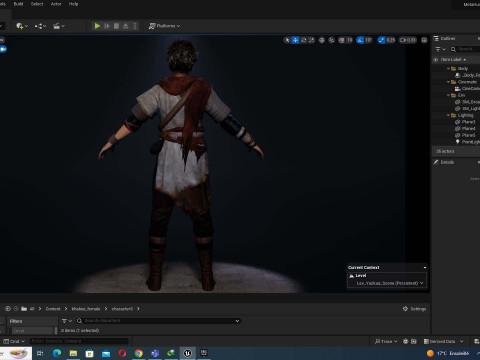Open the Cinematics clapperboard dropdown
Viewport: 480px width, 360px height.
[59, 26]
